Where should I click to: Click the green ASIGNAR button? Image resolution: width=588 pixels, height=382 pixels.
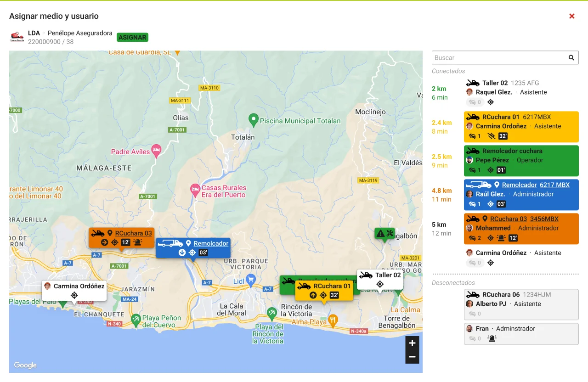point(132,38)
